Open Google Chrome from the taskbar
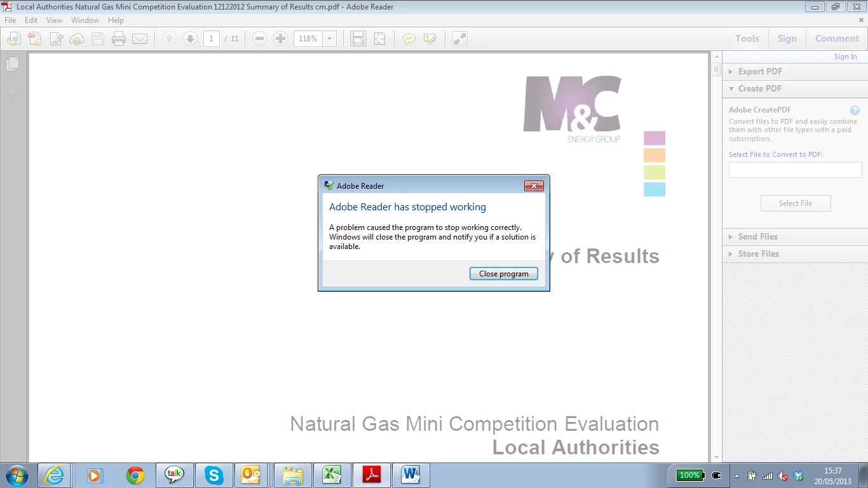Image resolution: width=868 pixels, height=488 pixels. 135,475
